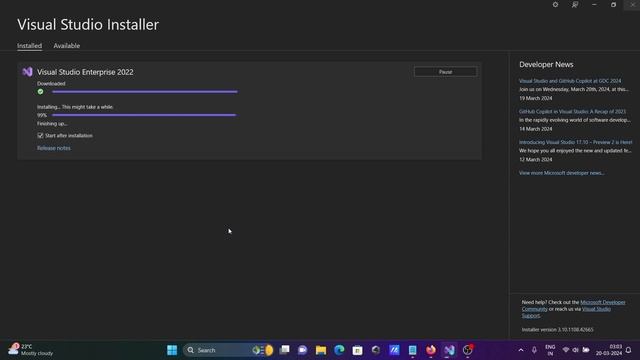
Task: Click the green downloaded checkmark icon
Action: (40, 91)
